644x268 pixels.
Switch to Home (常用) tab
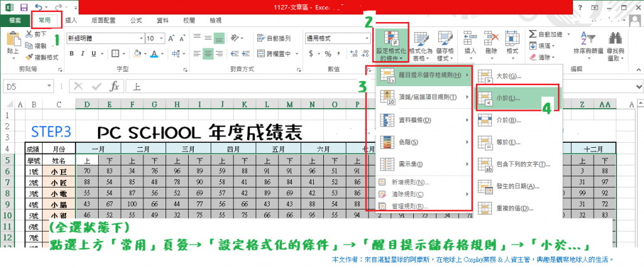click(x=45, y=20)
